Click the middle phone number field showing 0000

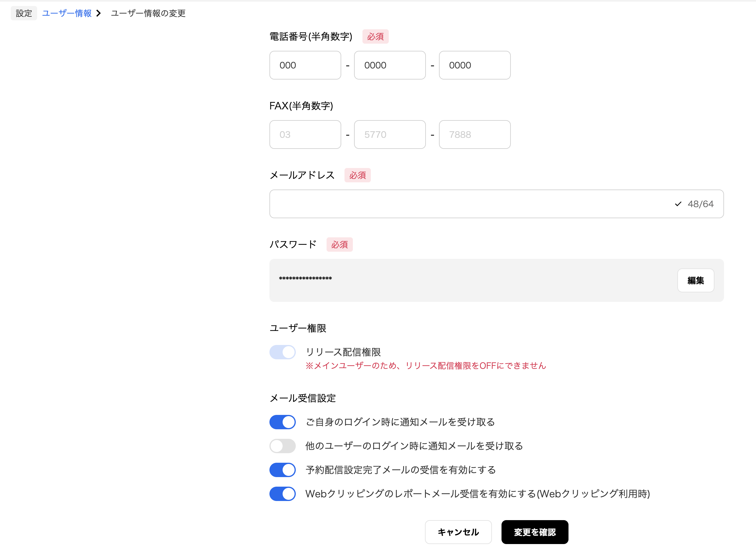point(390,65)
